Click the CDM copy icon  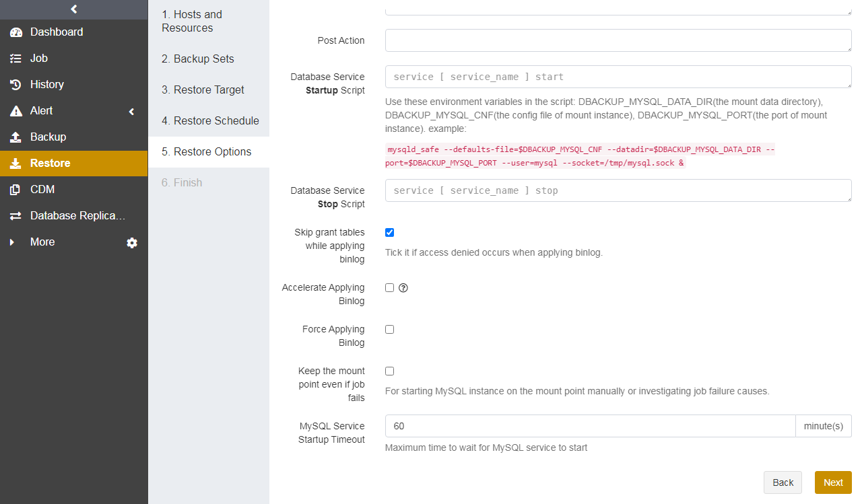click(x=16, y=190)
